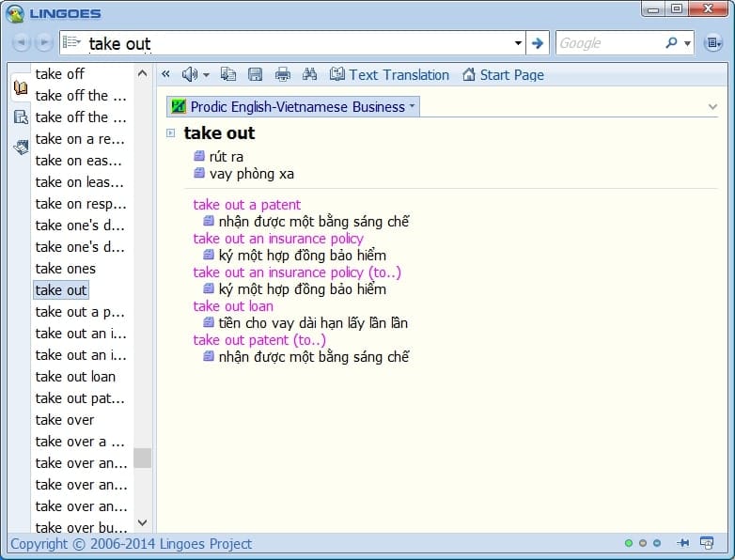The width and height of the screenshot is (735, 560).
Task: Click the word list scroll up arrow
Action: (143, 73)
